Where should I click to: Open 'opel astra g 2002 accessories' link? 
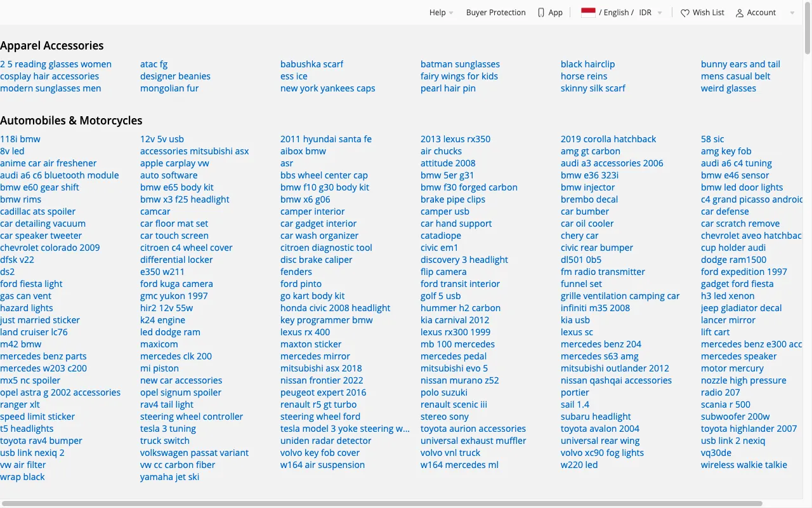pos(60,392)
